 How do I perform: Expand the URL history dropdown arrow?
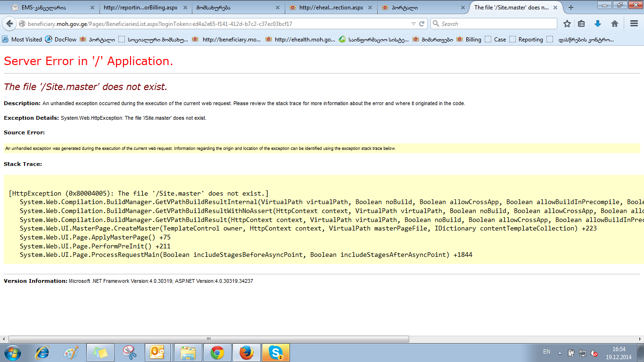click(x=413, y=24)
